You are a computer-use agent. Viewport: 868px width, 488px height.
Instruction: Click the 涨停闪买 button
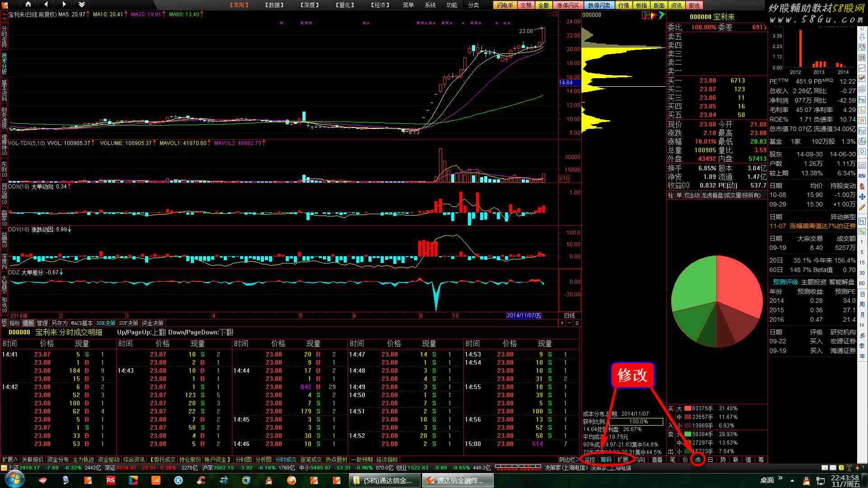568,5
